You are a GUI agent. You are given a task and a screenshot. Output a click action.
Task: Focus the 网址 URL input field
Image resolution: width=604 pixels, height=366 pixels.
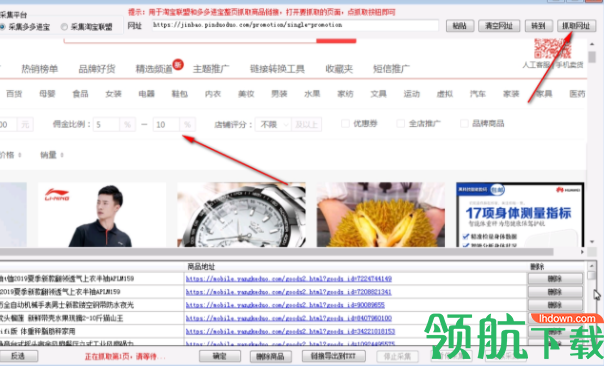[295, 25]
